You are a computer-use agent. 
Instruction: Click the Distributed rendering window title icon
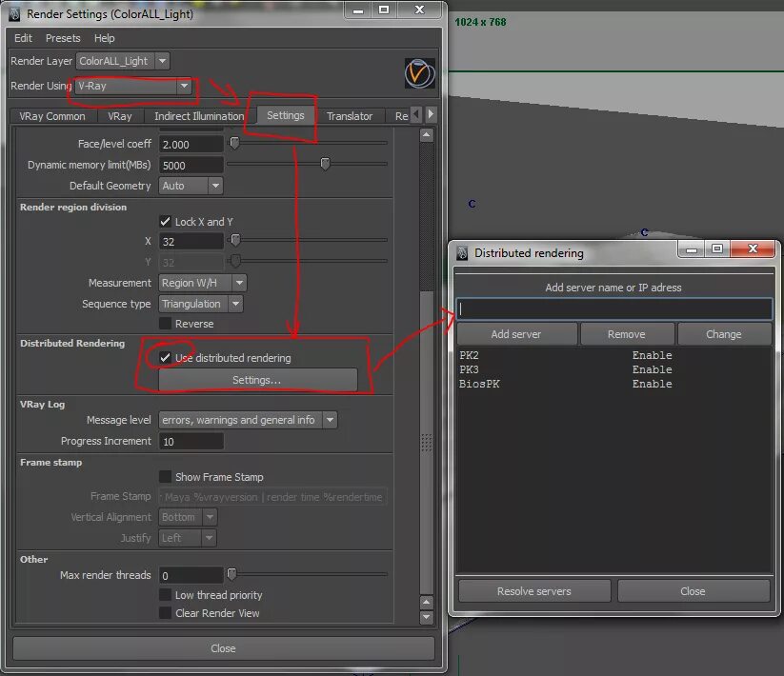462,253
